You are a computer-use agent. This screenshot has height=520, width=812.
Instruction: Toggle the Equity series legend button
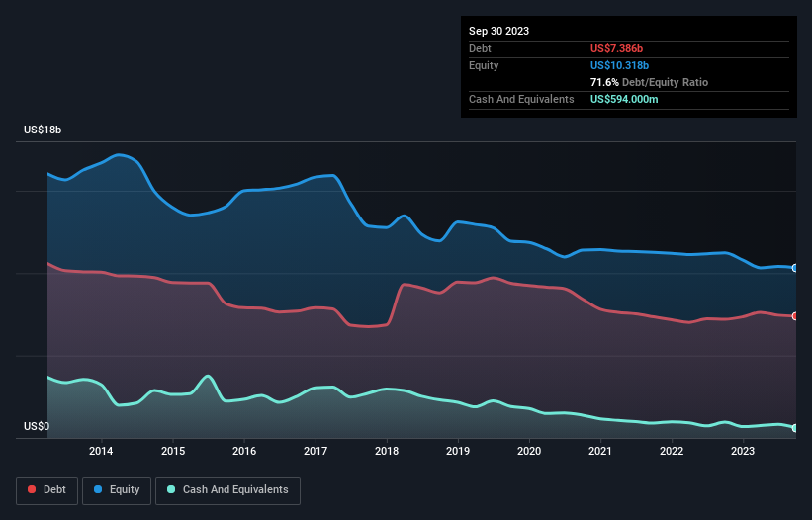[x=117, y=491]
